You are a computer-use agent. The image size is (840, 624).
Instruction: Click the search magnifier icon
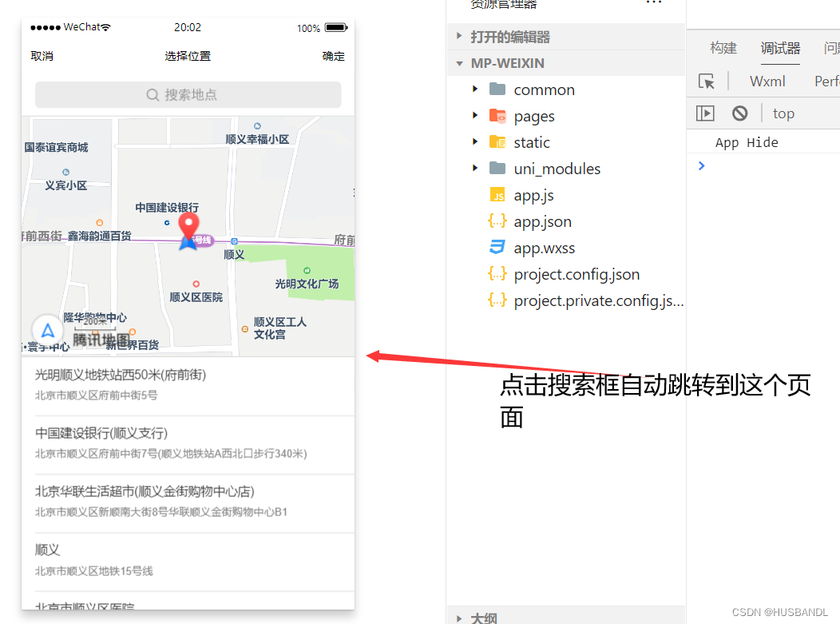153,95
